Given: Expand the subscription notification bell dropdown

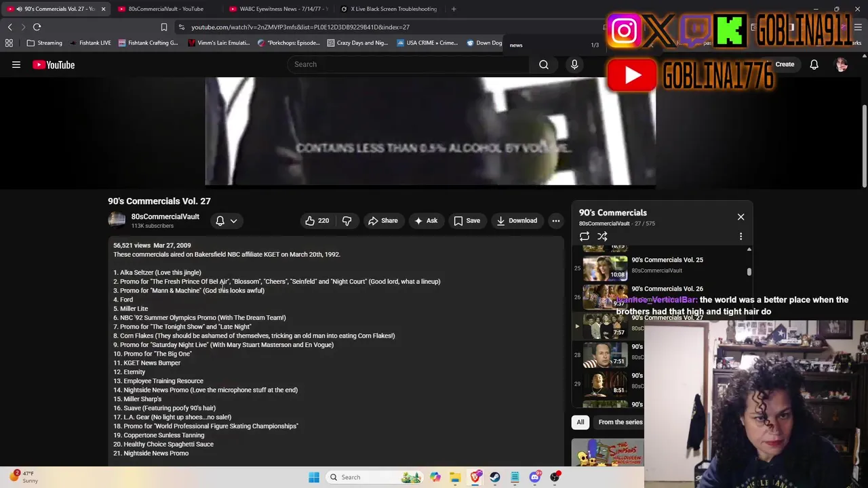Looking at the screenshot, I should click(226, 221).
